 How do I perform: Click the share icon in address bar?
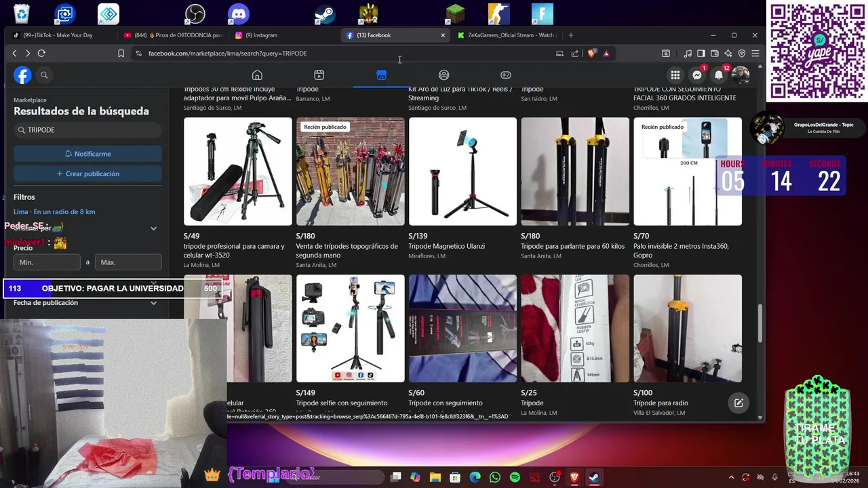(575, 54)
